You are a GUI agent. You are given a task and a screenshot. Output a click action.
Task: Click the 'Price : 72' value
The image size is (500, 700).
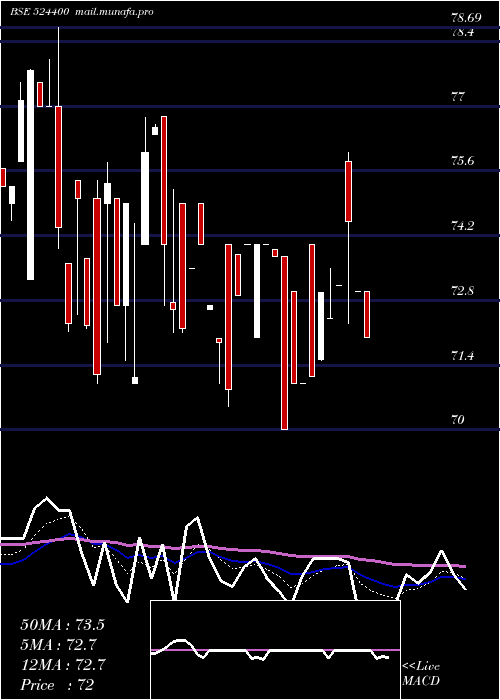(x=57, y=685)
